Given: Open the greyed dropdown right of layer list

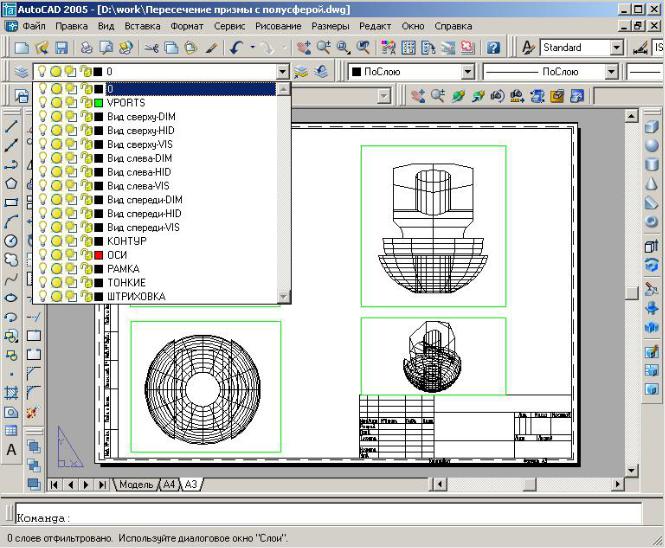Looking at the screenshot, I should click(384, 96).
